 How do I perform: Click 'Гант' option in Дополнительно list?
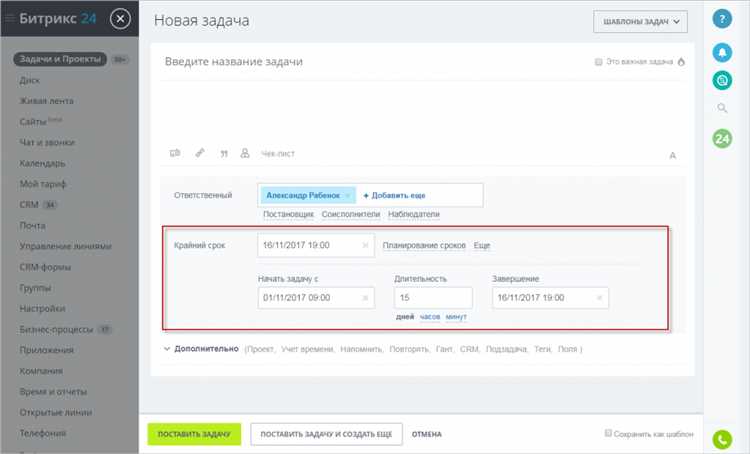[444, 349]
